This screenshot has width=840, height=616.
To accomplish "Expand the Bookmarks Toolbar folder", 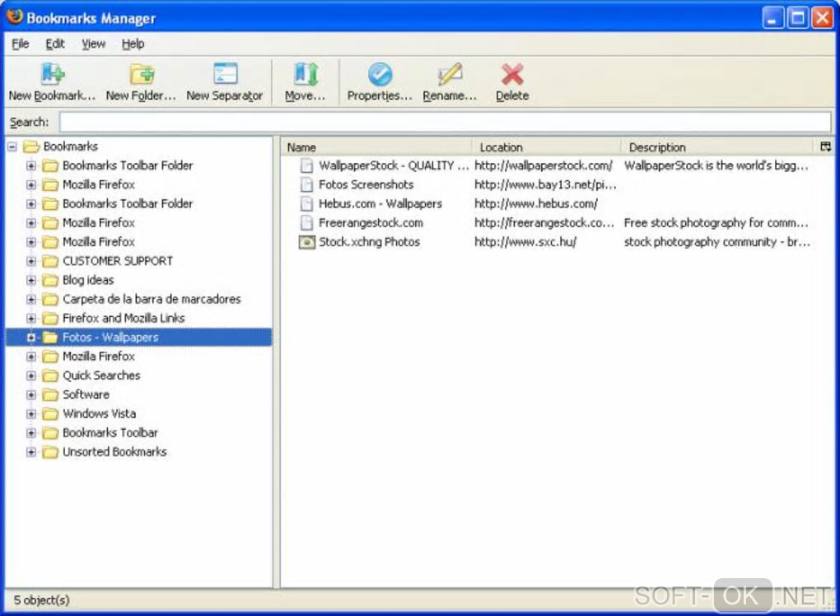I will 31,433.
